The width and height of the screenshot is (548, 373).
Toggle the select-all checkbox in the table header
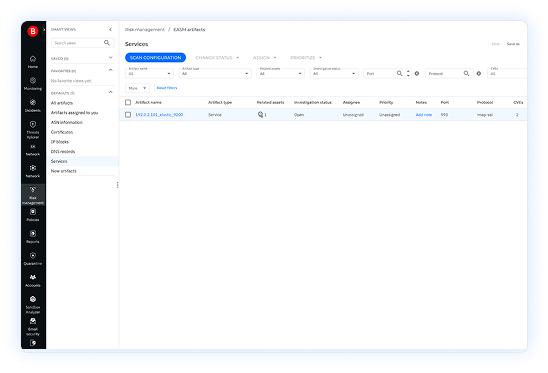pyautogui.click(x=128, y=102)
